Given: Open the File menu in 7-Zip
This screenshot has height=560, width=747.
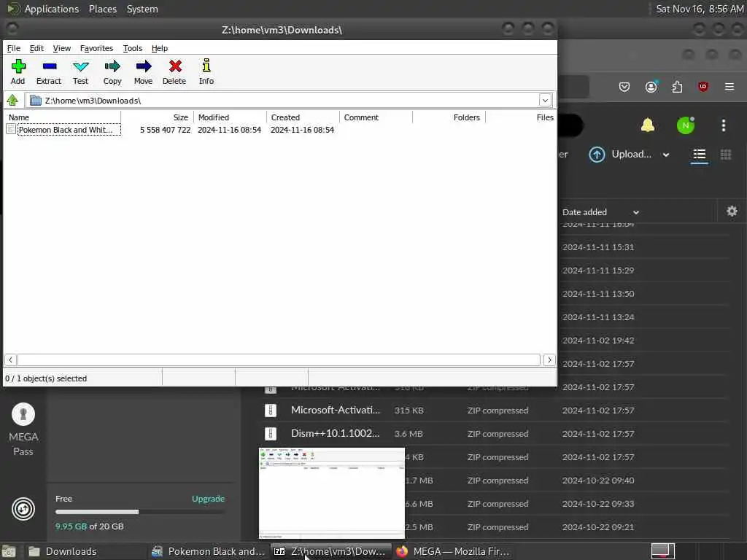Looking at the screenshot, I should [13, 48].
